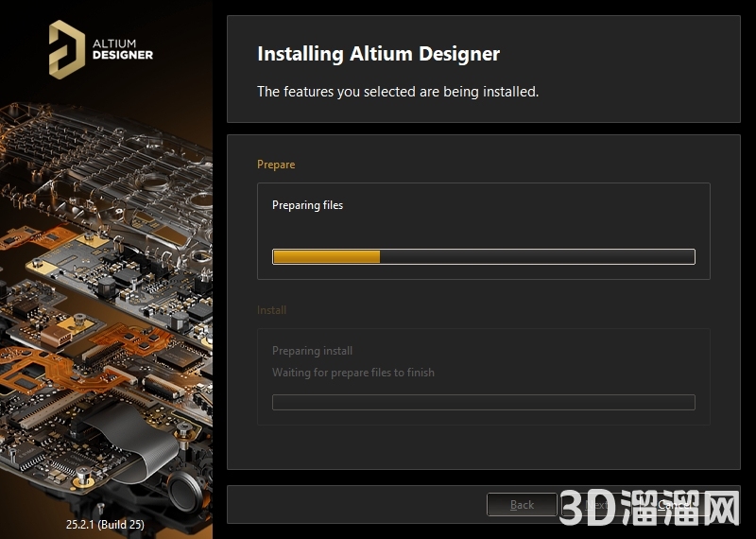Click the Altium Designer logo icon
Image resolution: width=756 pixels, height=539 pixels.
(67, 49)
